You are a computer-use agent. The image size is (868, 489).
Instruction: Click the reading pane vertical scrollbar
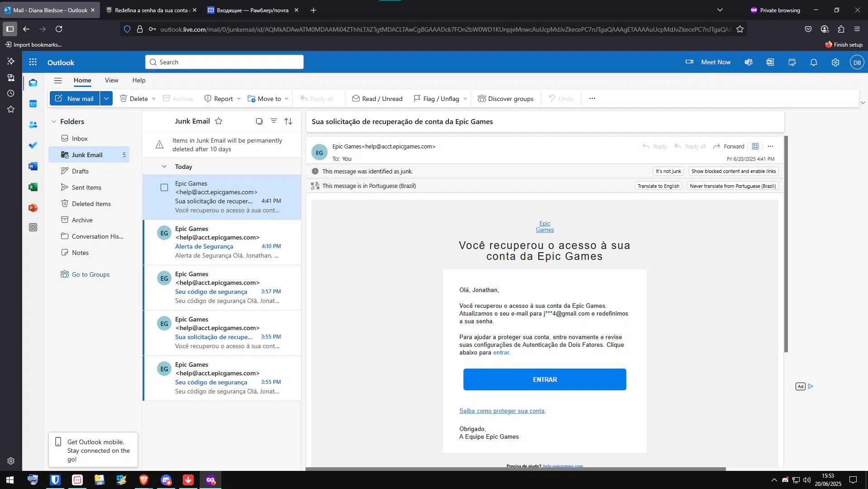[x=786, y=244]
